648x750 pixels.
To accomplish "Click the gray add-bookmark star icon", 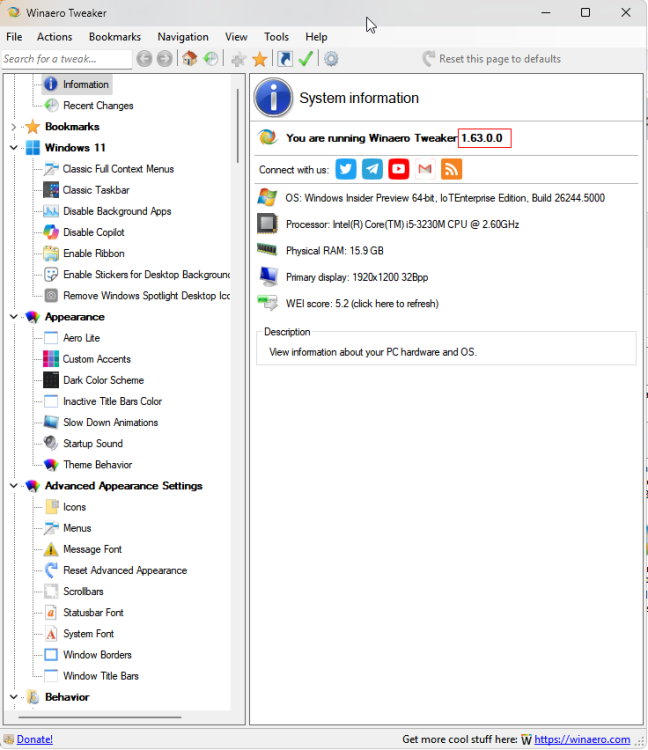I will [x=239, y=59].
